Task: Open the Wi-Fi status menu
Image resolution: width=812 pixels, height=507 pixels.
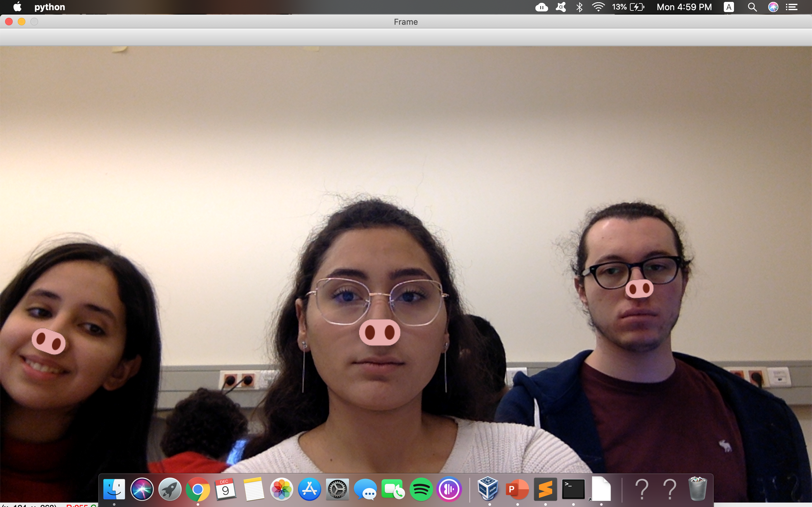Action: pyautogui.click(x=598, y=7)
